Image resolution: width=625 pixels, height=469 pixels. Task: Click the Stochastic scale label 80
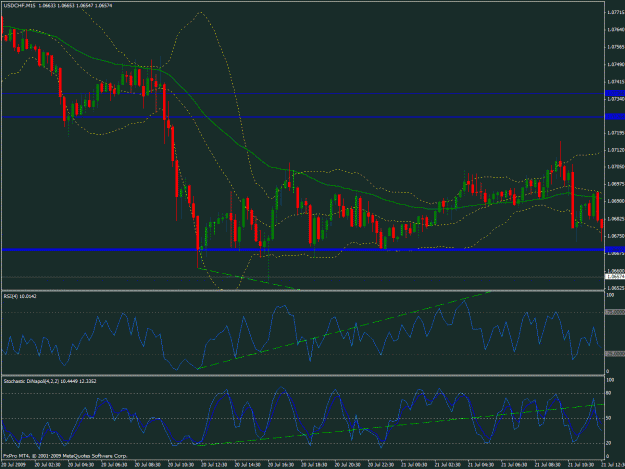coord(609,393)
